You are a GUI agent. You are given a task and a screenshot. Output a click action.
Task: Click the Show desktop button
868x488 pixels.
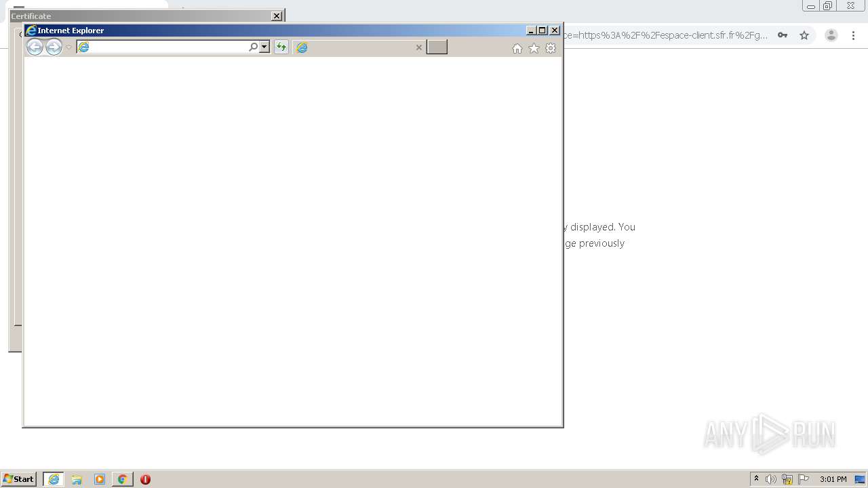(x=860, y=479)
